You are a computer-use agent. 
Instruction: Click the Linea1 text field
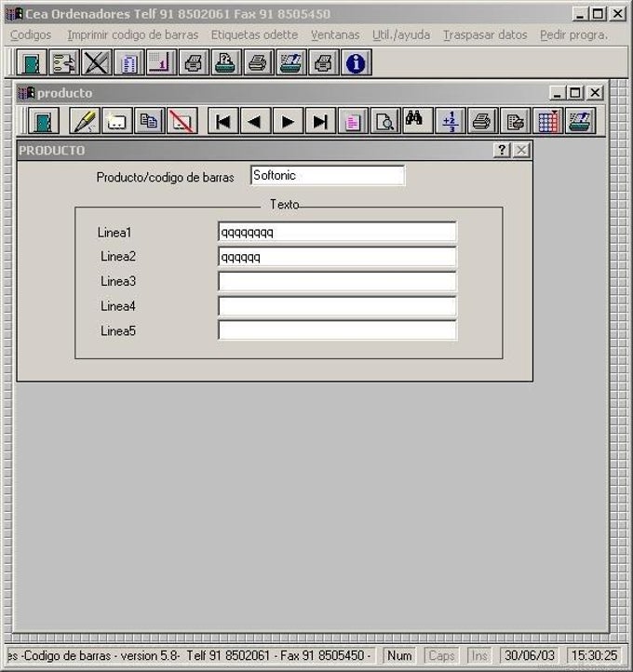(337, 233)
